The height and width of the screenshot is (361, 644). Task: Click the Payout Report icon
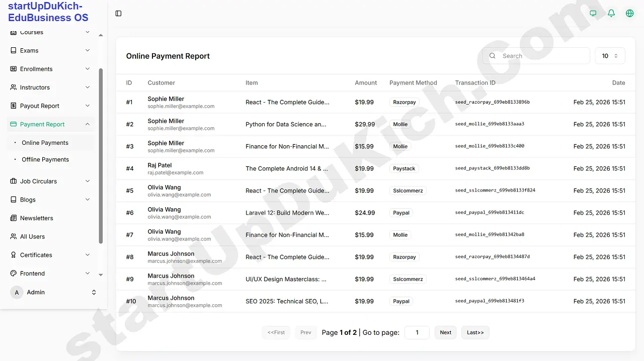pos(14,106)
